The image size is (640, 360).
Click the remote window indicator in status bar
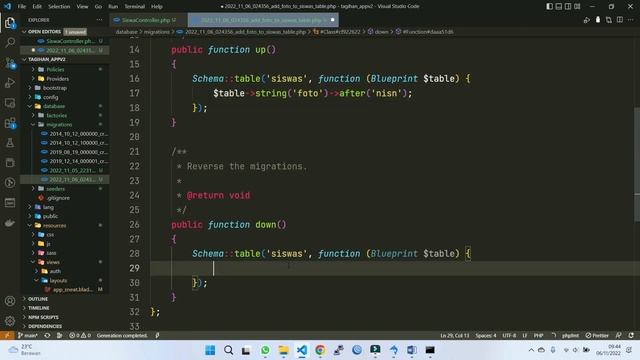tap(7, 336)
